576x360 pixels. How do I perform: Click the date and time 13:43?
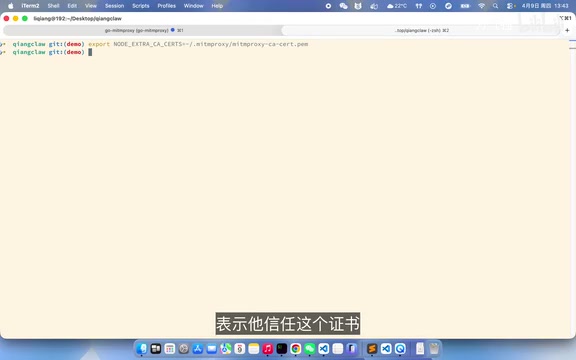pyautogui.click(x=545, y=6)
